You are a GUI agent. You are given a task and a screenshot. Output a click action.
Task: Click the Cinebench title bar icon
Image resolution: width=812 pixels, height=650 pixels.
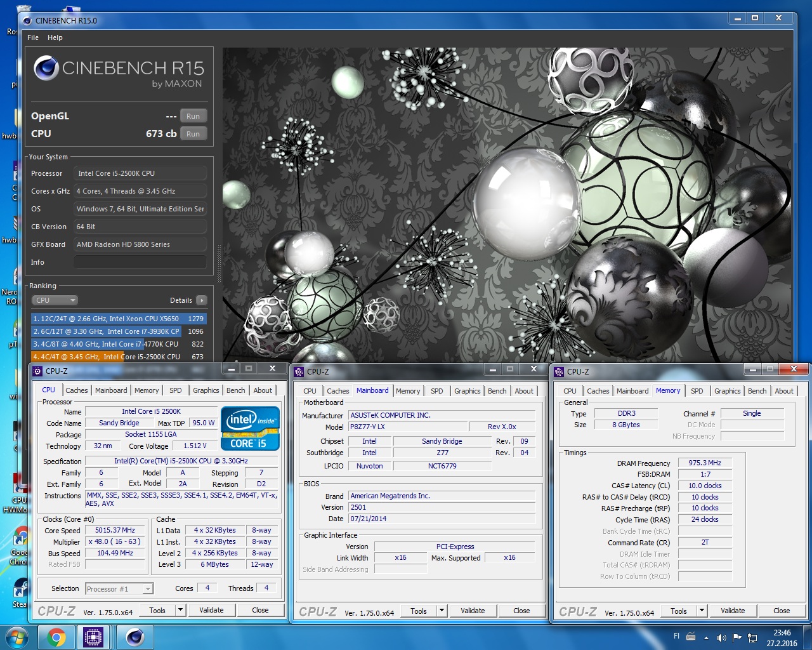pyautogui.click(x=27, y=20)
